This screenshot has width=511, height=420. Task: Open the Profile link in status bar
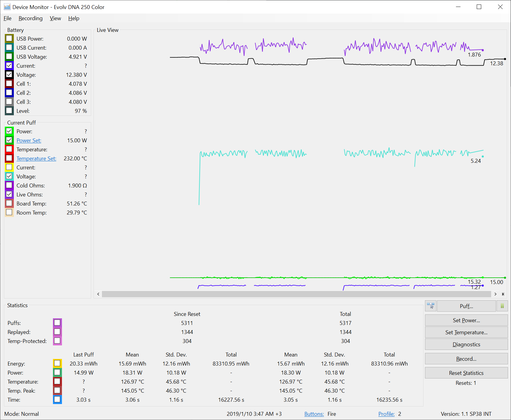(x=386, y=414)
